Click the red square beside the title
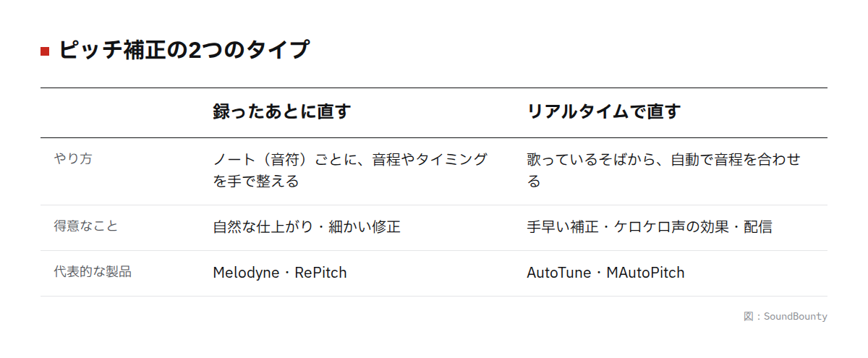 (45, 51)
